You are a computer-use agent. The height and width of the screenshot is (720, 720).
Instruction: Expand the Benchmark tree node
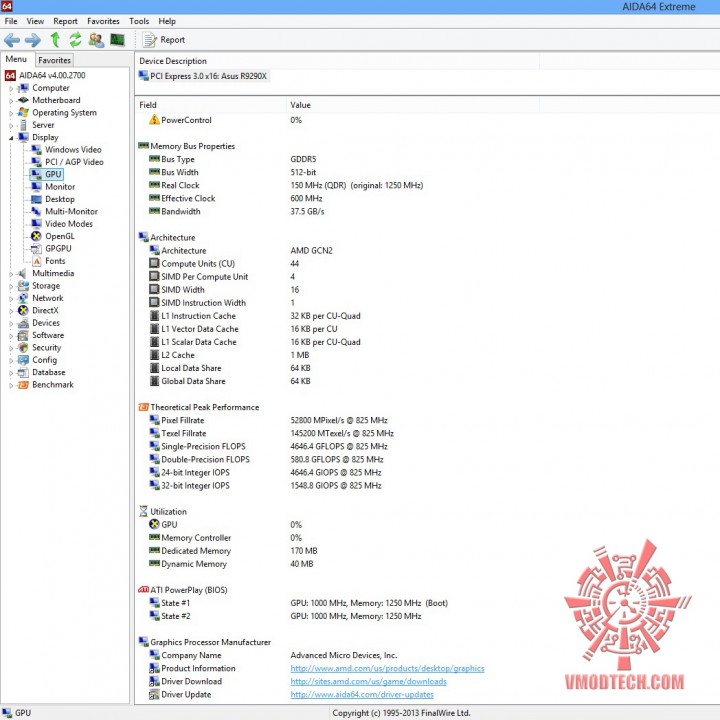11,385
